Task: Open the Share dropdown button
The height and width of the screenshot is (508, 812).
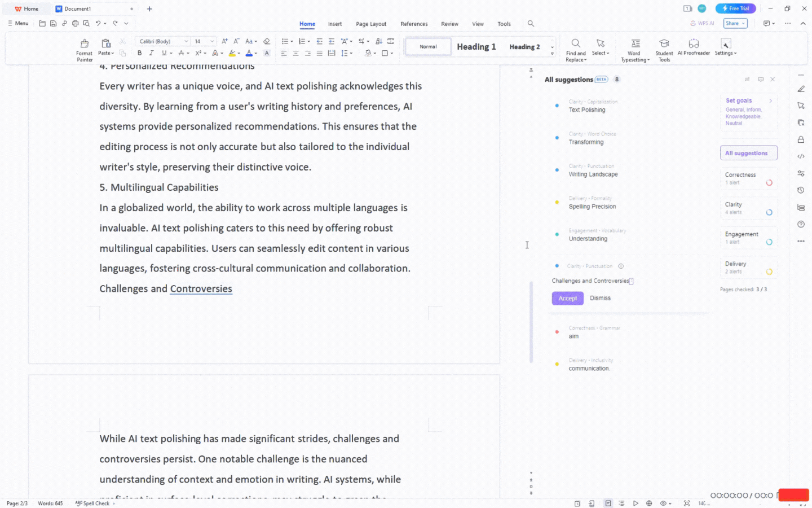Action: click(x=735, y=23)
